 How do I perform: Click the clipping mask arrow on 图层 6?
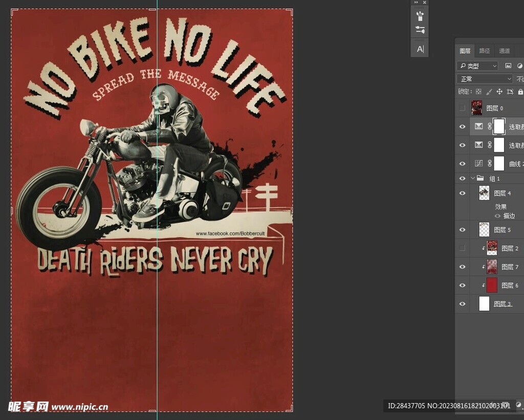tap(483, 285)
